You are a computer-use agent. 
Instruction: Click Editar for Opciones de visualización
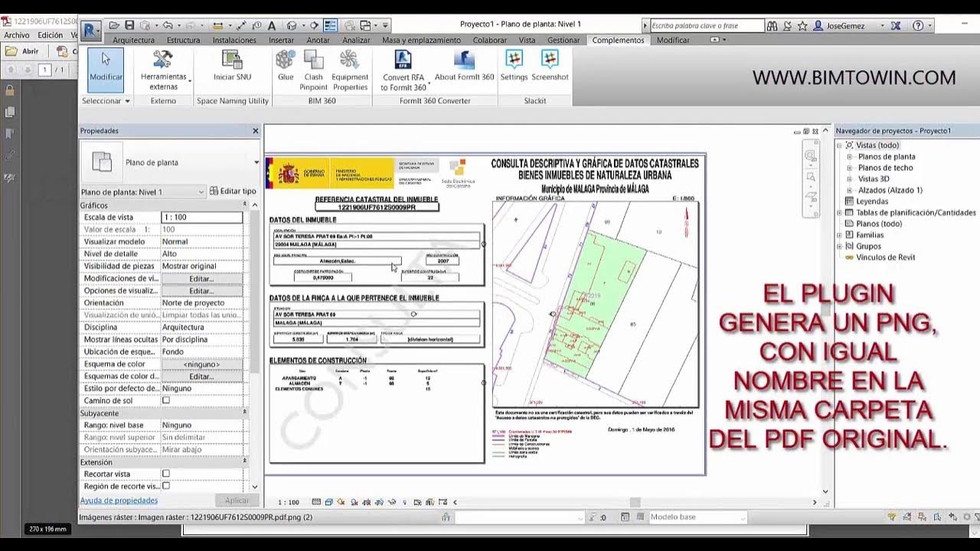[x=201, y=291]
